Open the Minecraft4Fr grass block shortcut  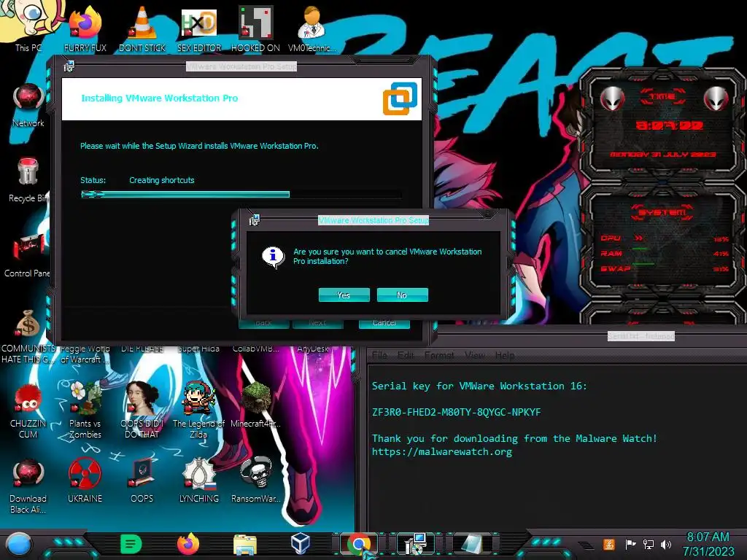pyautogui.click(x=256, y=405)
